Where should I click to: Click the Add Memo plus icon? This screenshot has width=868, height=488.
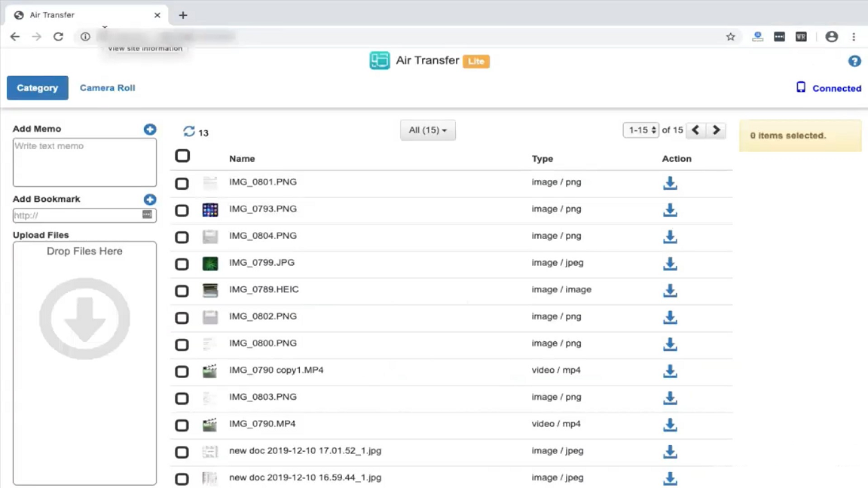point(150,129)
